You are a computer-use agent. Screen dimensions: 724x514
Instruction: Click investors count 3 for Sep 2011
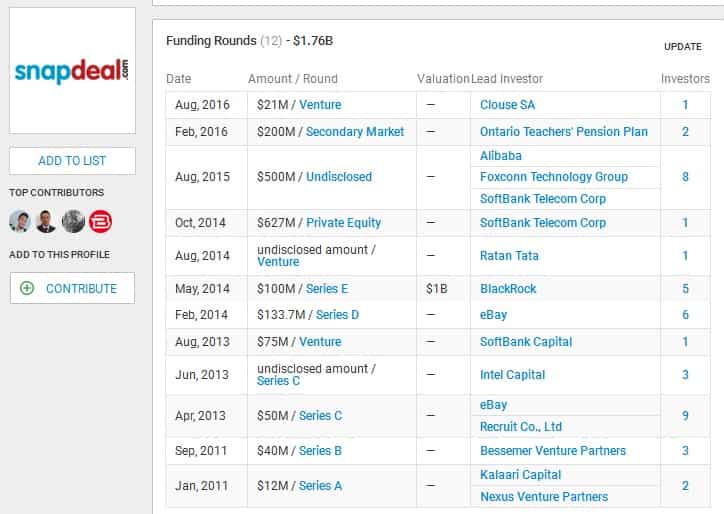point(685,451)
